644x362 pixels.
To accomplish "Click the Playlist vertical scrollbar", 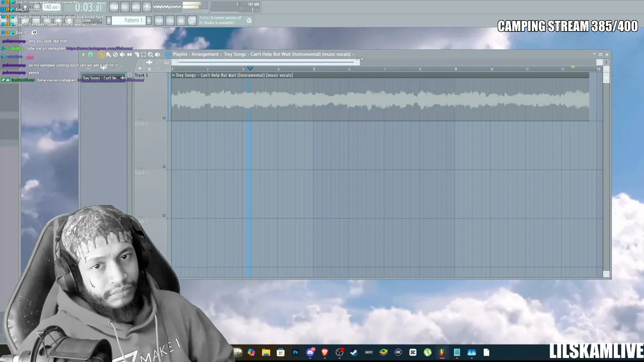I will pyautogui.click(x=606, y=78).
